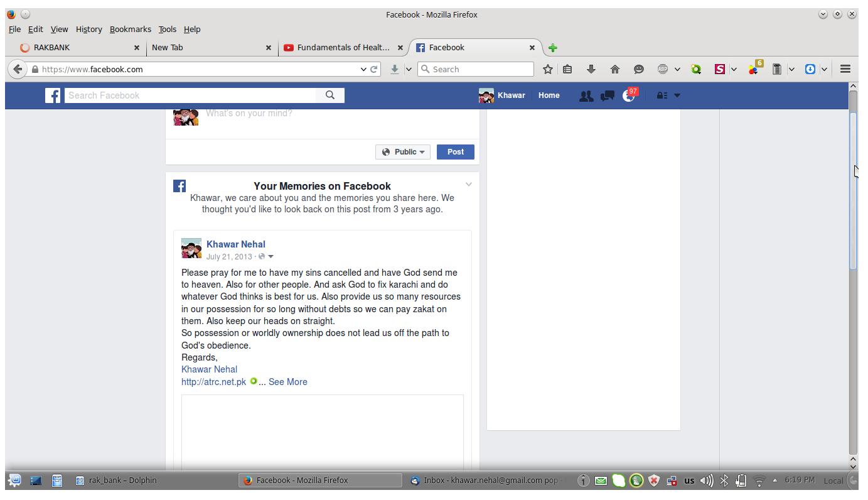Click the See More link
This screenshot has width=868, height=500.
tap(287, 382)
